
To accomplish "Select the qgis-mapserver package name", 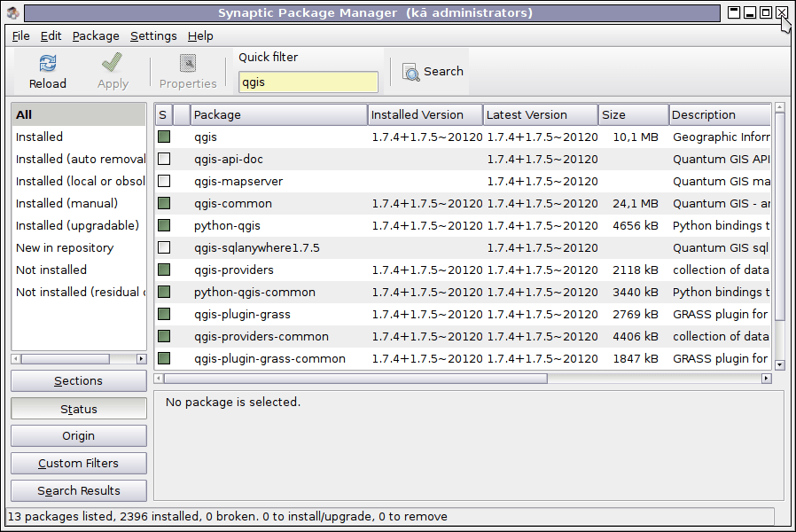I will (x=238, y=181).
